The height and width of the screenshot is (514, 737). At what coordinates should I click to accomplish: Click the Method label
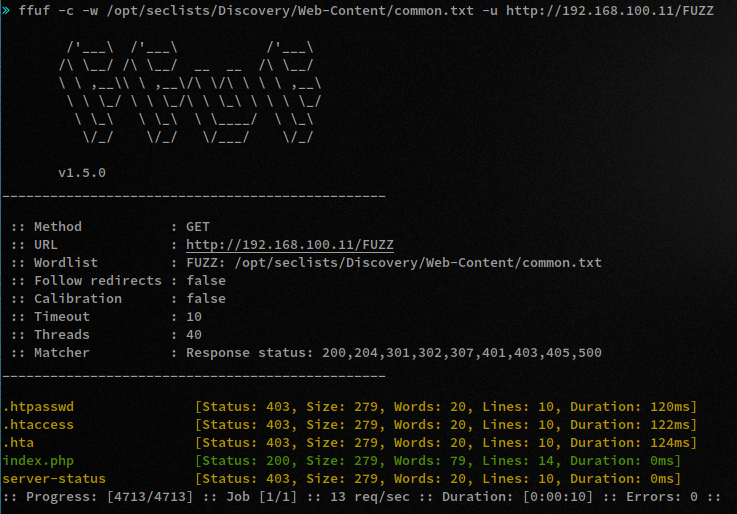point(58,227)
